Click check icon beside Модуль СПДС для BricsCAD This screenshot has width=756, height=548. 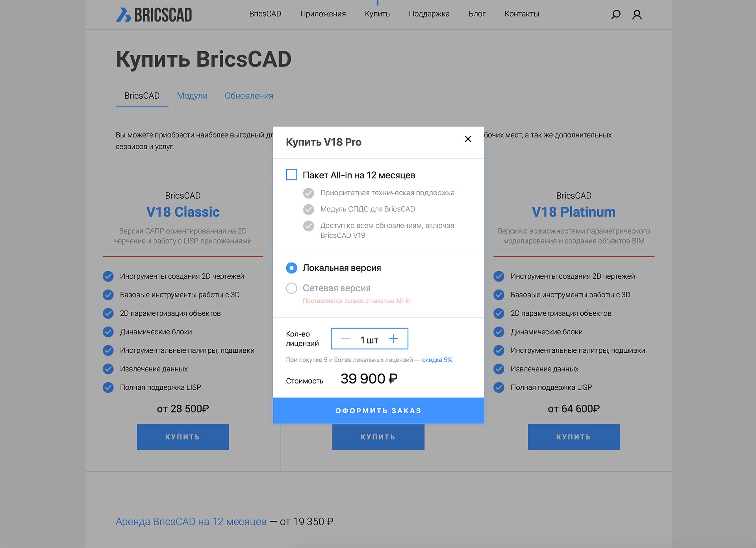(x=309, y=209)
